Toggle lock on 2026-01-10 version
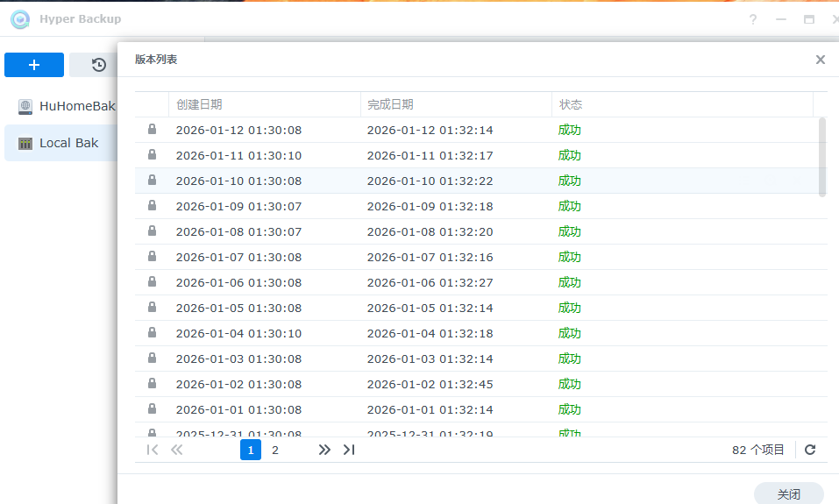 (152, 180)
